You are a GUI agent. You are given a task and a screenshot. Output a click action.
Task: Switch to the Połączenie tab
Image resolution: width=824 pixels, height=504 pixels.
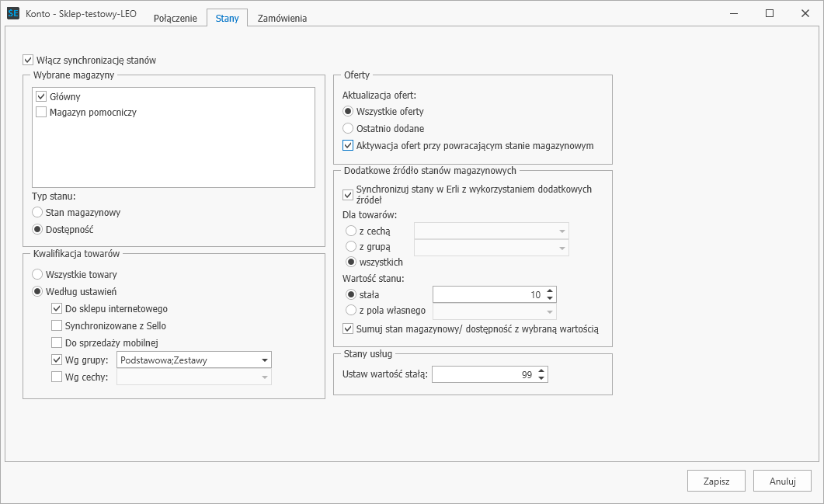pyautogui.click(x=175, y=18)
